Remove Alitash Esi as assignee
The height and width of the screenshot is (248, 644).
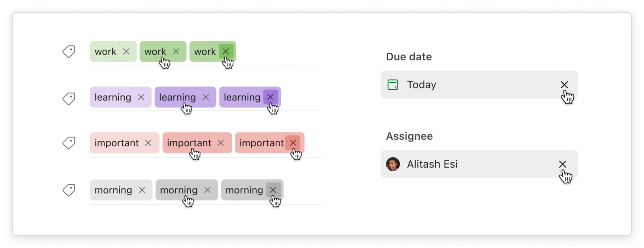563,164
